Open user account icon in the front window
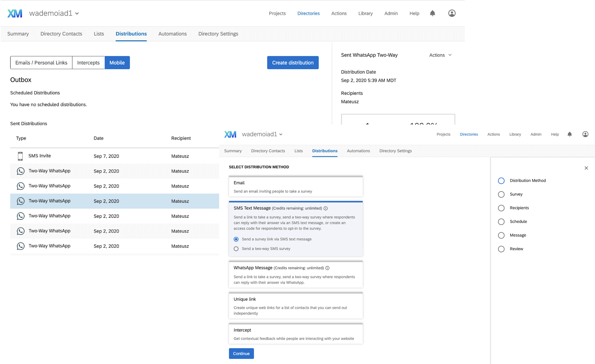Screen dimensions: 595x364 pyautogui.click(x=585, y=134)
